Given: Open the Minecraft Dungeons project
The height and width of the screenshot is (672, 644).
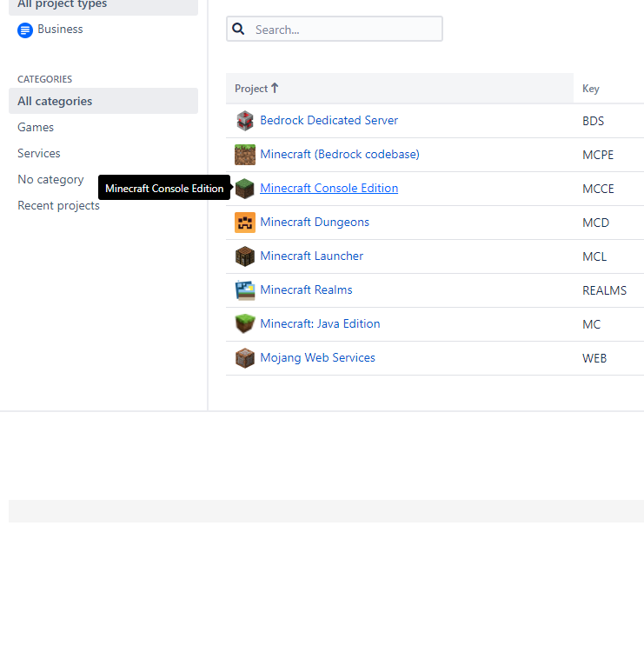Looking at the screenshot, I should [315, 222].
